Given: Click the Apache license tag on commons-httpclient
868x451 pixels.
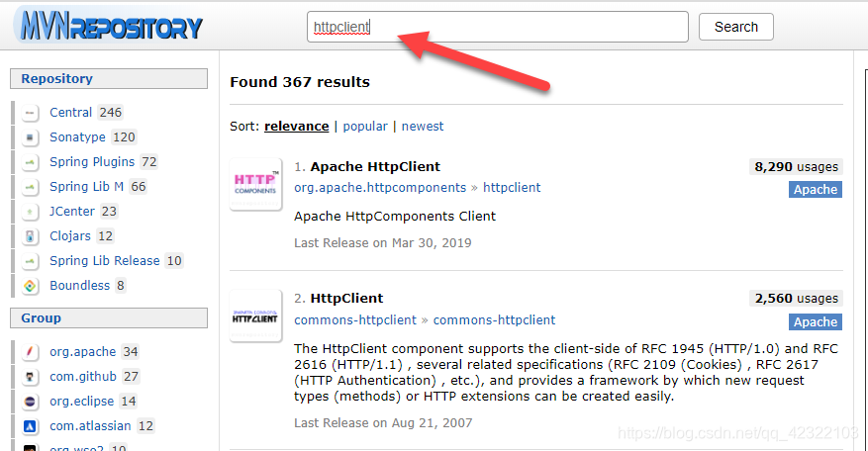Looking at the screenshot, I should [x=816, y=321].
